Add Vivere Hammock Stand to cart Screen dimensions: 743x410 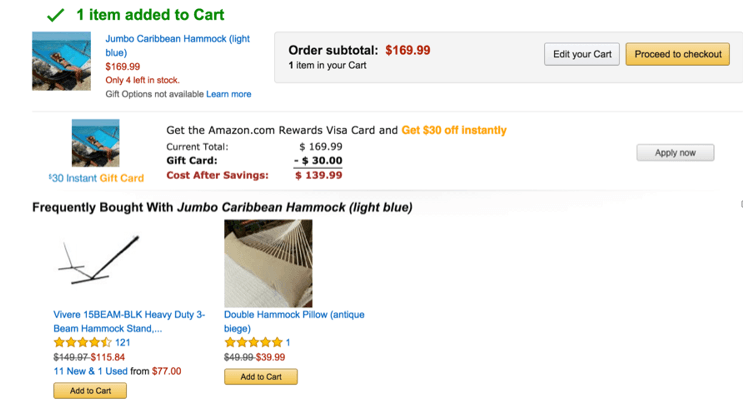point(90,391)
